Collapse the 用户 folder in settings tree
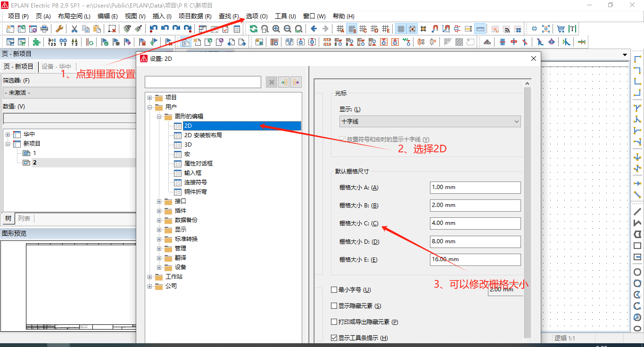Image resolution: width=644 pixels, height=347 pixels. coord(150,107)
